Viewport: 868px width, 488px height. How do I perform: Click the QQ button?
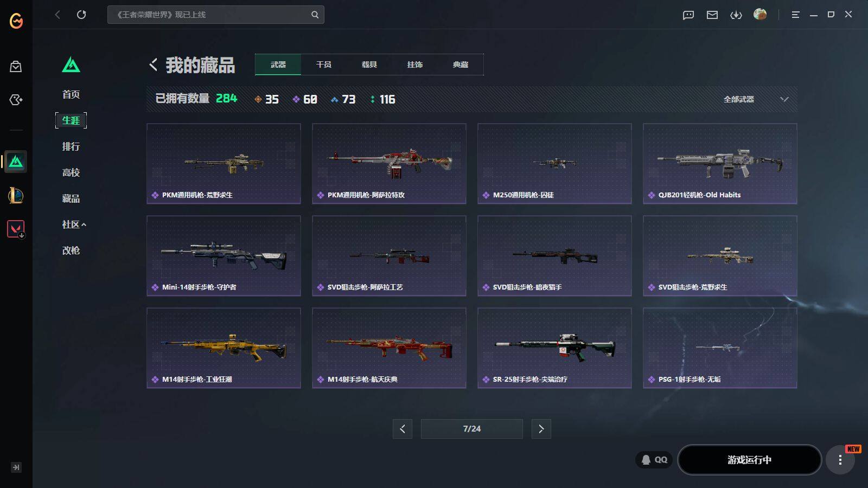(654, 460)
